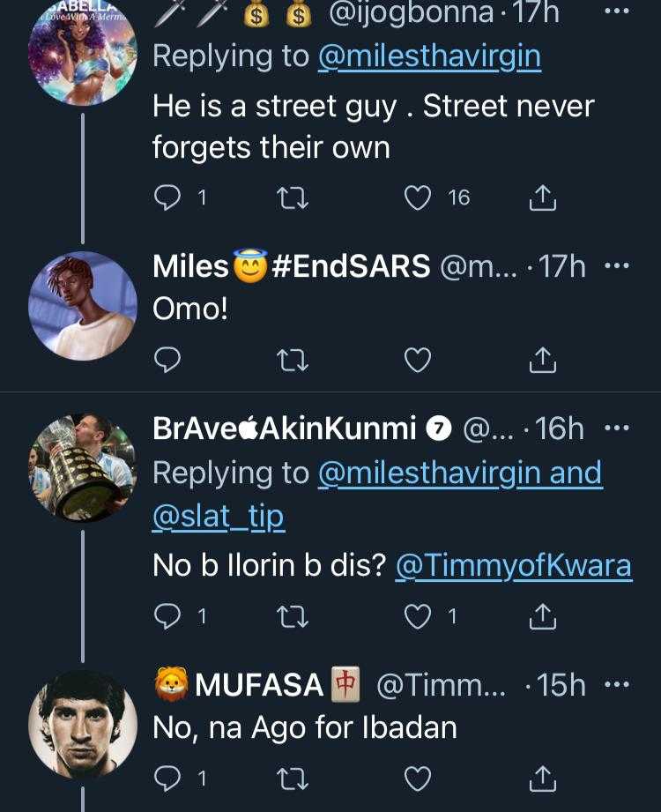This screenshot has height=812, width=661.
Task: Retweet the "No, na Ago for Ibadan" tweet
Action: (x=290, y=778)
